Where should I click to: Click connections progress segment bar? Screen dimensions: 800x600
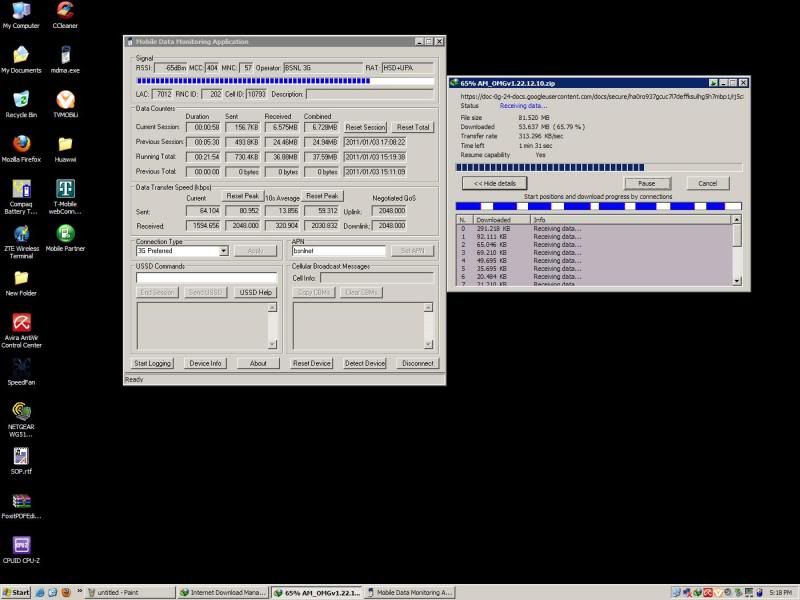(598, 206)
